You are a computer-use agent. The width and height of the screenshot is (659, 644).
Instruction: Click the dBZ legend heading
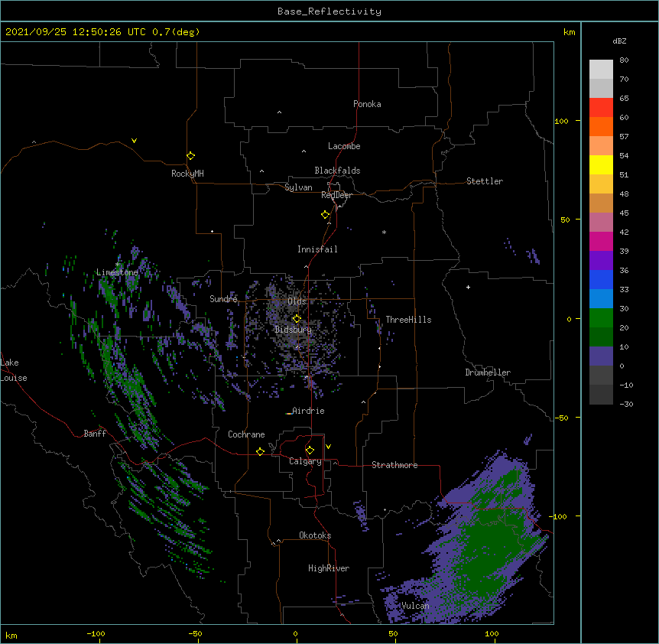coord(619,41)
